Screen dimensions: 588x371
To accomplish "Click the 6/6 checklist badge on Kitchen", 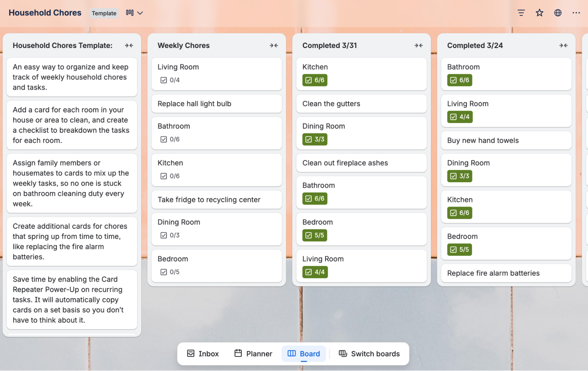I will tap(314, 80).
